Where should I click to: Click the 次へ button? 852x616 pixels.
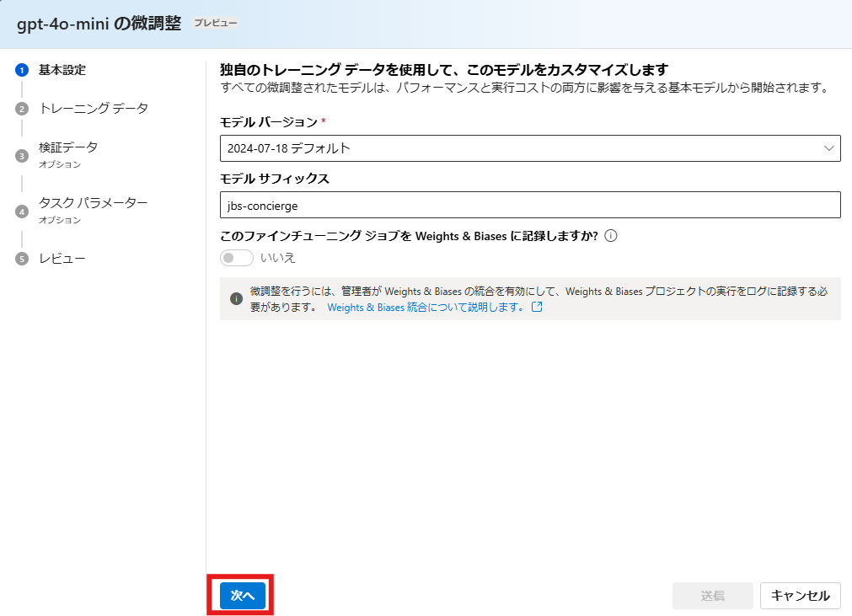click(243, 596)
